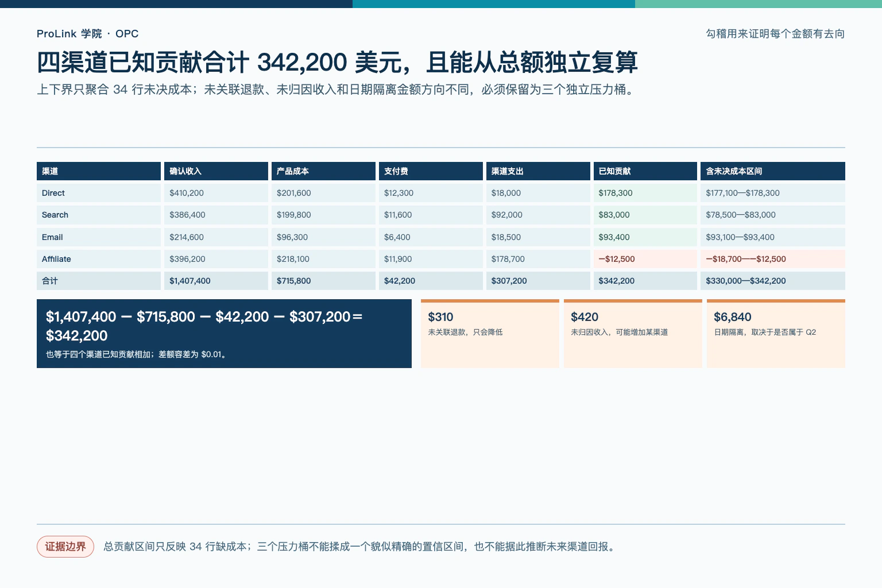Click Email product cost $96,300
The width and height of the screenshot is (882, 588).
pyautogui.click(x=323, y=237)
